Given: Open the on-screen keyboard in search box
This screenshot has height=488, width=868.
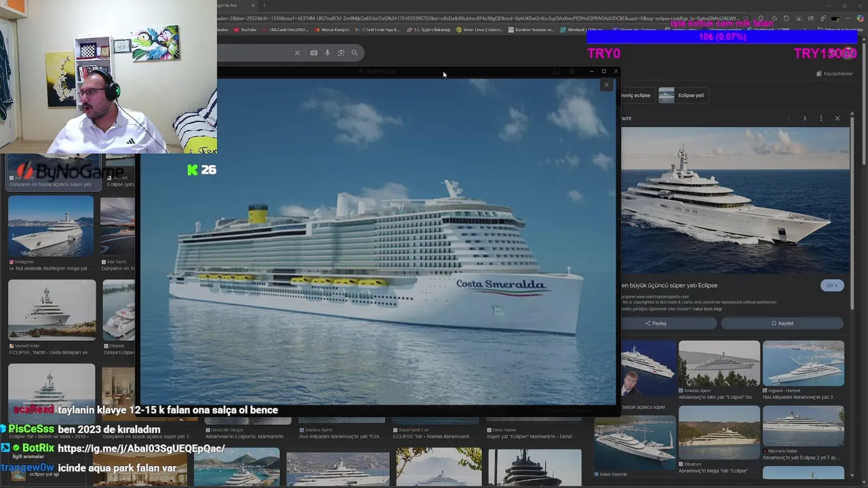Looking at the screenshot, I should [313, 53].
